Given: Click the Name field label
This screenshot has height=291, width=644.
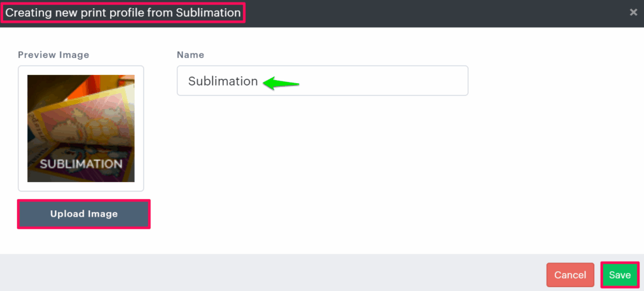Looking at the screenshot, I should pyautogui.click(x=191, y=55).
